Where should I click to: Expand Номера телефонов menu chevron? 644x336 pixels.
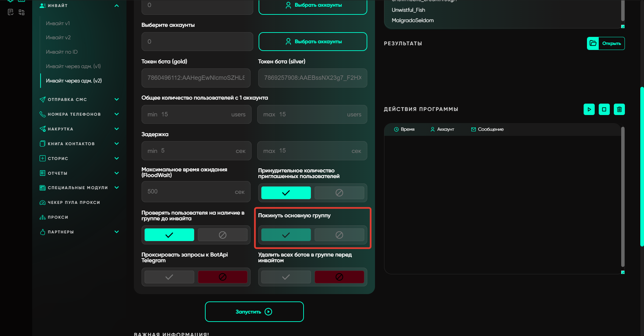pos(116,114)
